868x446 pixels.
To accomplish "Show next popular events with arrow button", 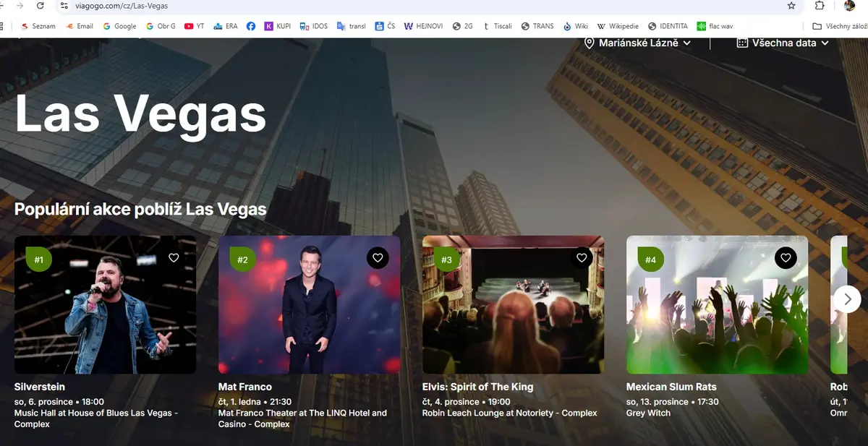I will tap(847, 299).
